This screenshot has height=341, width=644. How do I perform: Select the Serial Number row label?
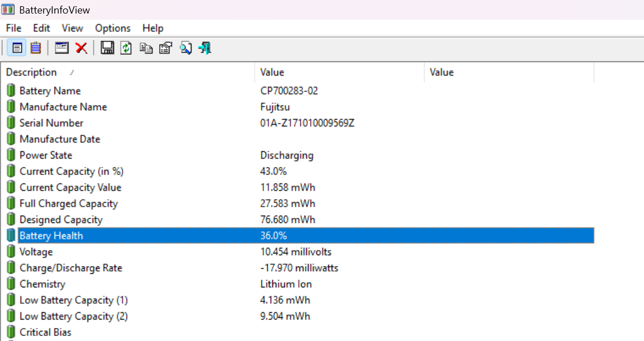click(51, 123)
